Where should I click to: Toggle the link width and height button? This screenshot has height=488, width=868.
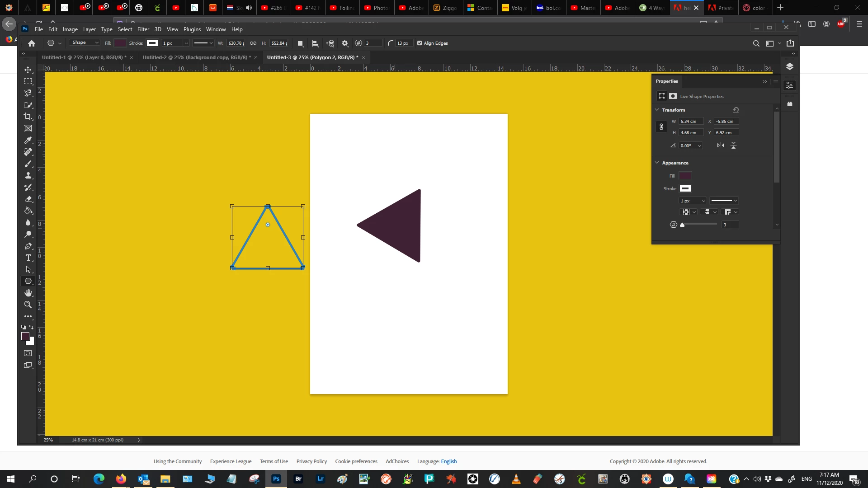click(x=253, y=43)
